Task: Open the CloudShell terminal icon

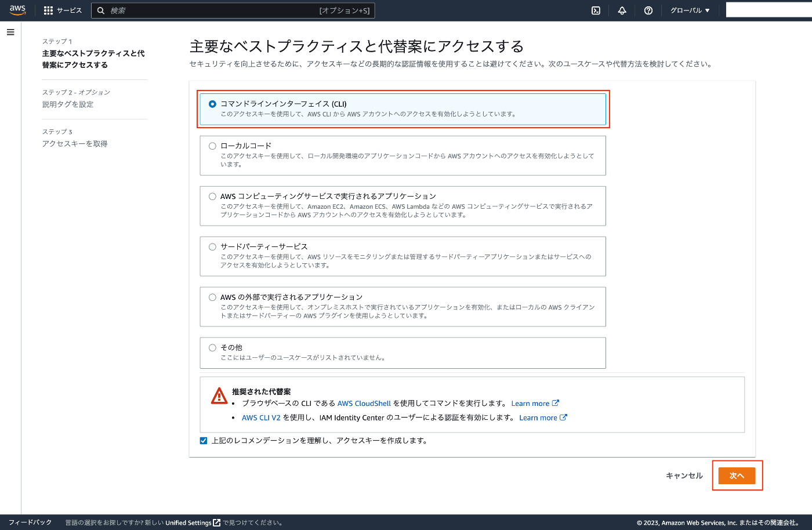Action: pyautogui.click(x=596, y=10)
